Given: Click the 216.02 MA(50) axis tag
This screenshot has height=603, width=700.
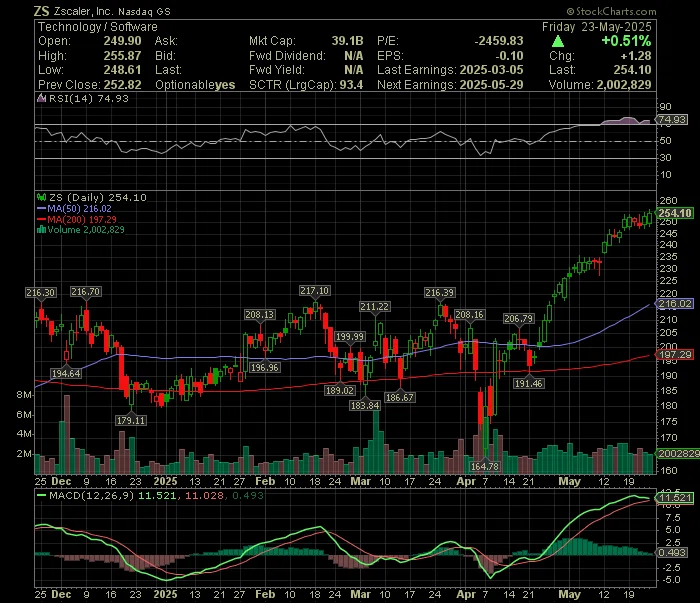Looking at the screenshot, I should (x=675, y=304).
